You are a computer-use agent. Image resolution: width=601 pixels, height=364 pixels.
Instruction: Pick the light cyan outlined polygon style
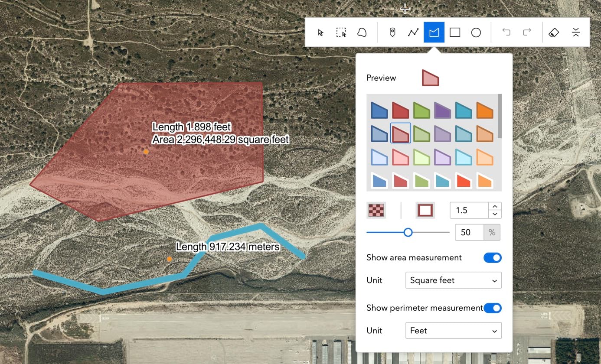tap(464, 157)
